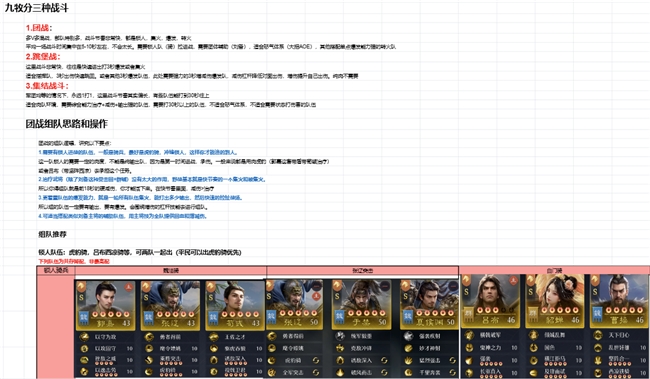Click the cavalry horse icon on 貂蝉 card
Screen dimensions: 650x379
[x=531, y=281]
